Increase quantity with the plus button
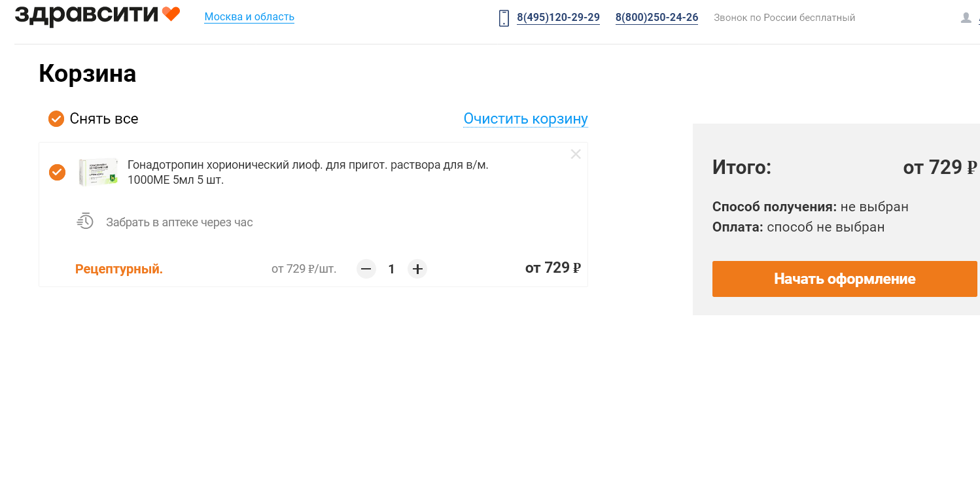The height and width of the screenshot is (484, 980). pyautogui.click(x=417, y=269)
